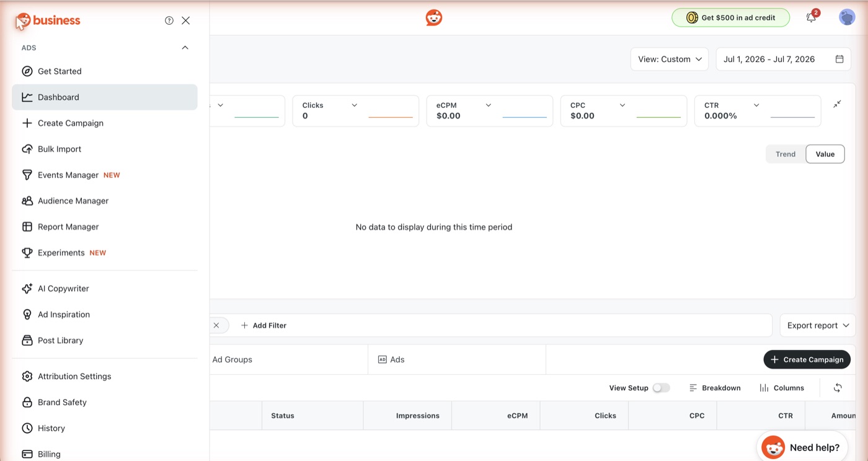Click the Audience Manager people icon
Viewport: 868px width, 461px height.
pyautogui.click(x=27, y=201)
